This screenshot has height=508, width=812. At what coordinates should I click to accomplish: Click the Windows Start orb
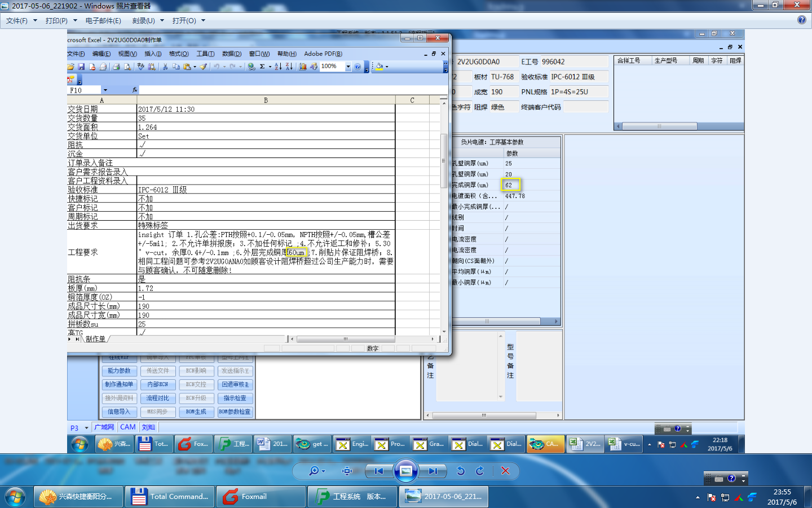(15, 497)
